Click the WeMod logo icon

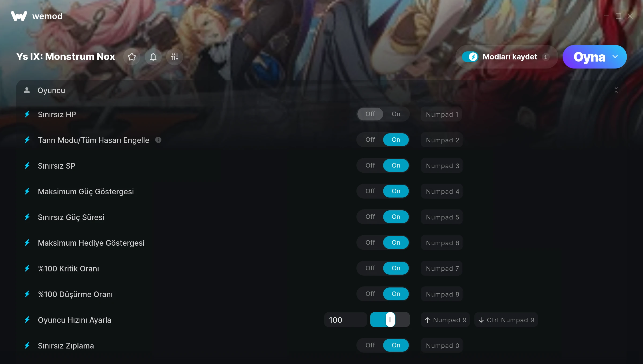19,16
